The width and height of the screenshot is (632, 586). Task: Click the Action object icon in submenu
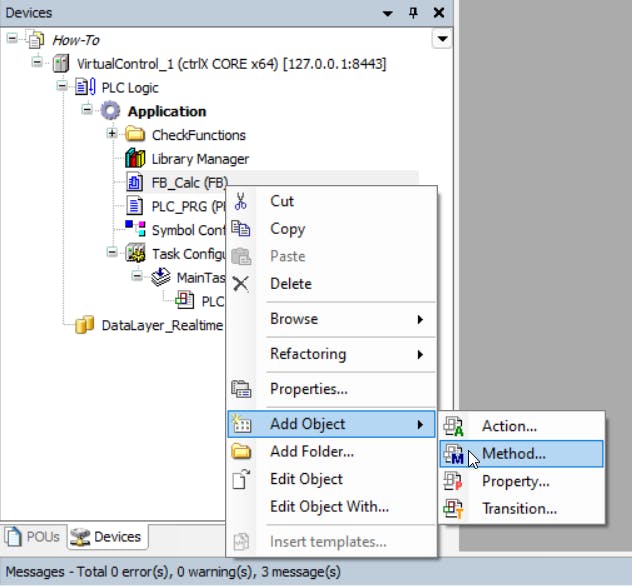tap(453, 427)
